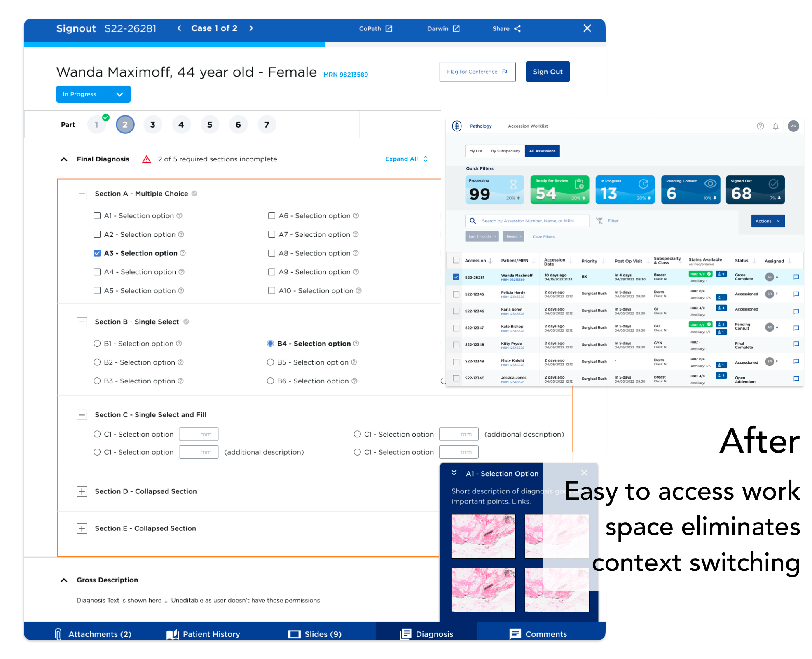Click the Sign Out button
This screenshot has height=659, width=812.
pyautogui.click(x=547, y=71)
